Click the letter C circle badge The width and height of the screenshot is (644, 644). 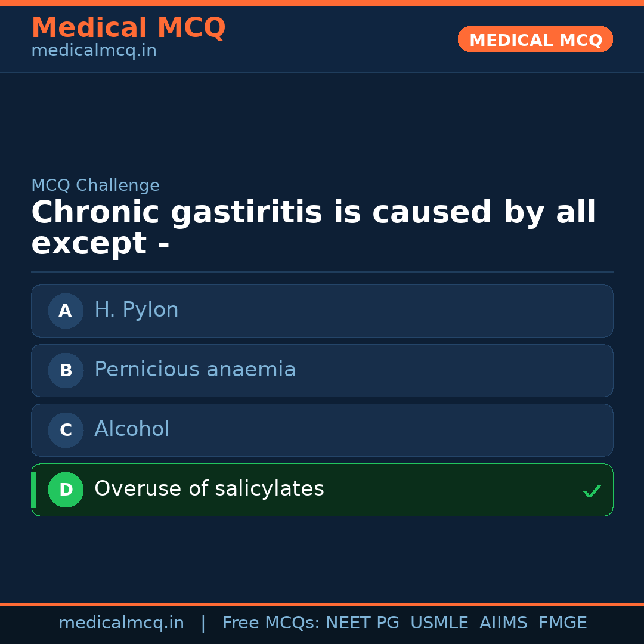[x=66, y=430]
